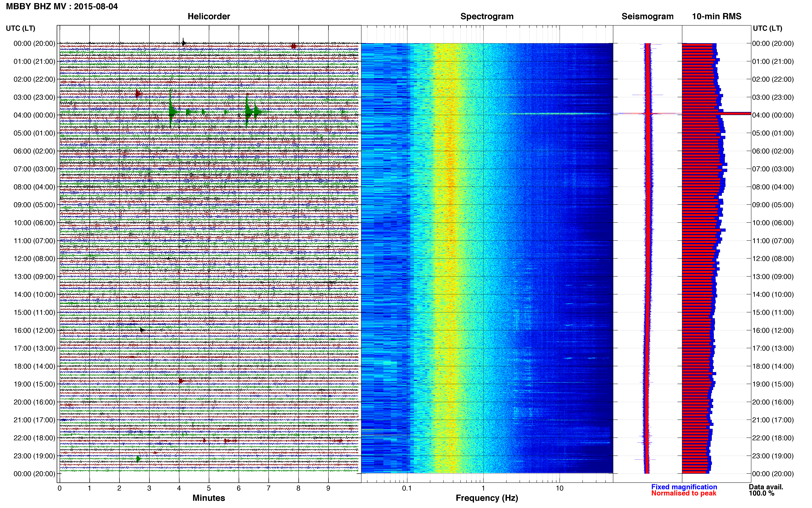
Task: Click '13:00 (09:00)' on the right time axis
Action: click(773, 277)
